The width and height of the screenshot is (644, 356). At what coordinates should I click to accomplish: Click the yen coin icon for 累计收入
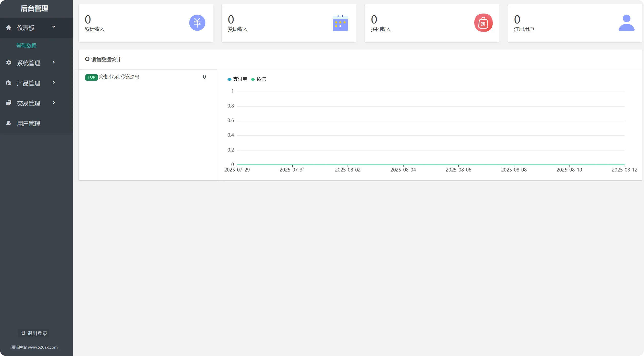click(197, 23)
